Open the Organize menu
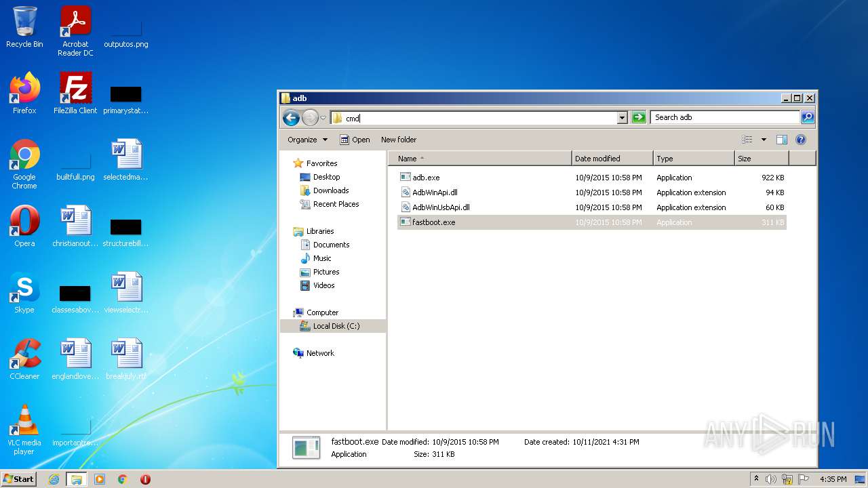868x488 pixels. tap(307, 140)
